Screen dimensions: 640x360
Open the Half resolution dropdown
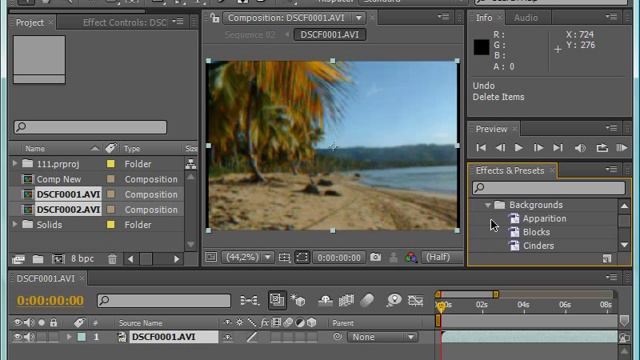tap(441, 257)
